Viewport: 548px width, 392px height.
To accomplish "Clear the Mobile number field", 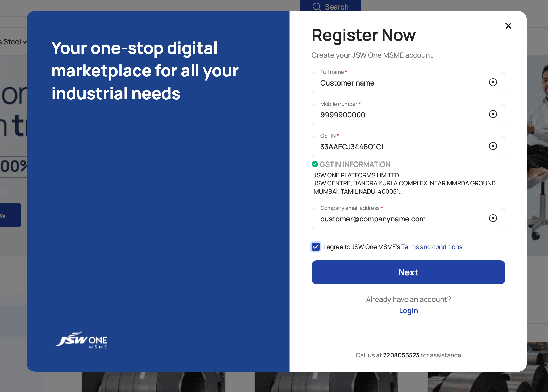I will point(493,114).
